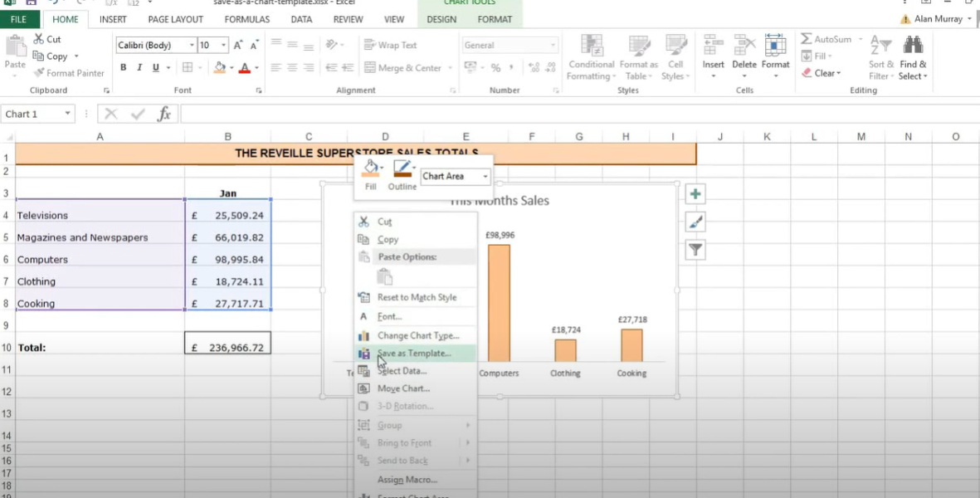Click the Insert cells icon
Image resolution: width=980 pixels, height=498 pixels.
point(713,46)
